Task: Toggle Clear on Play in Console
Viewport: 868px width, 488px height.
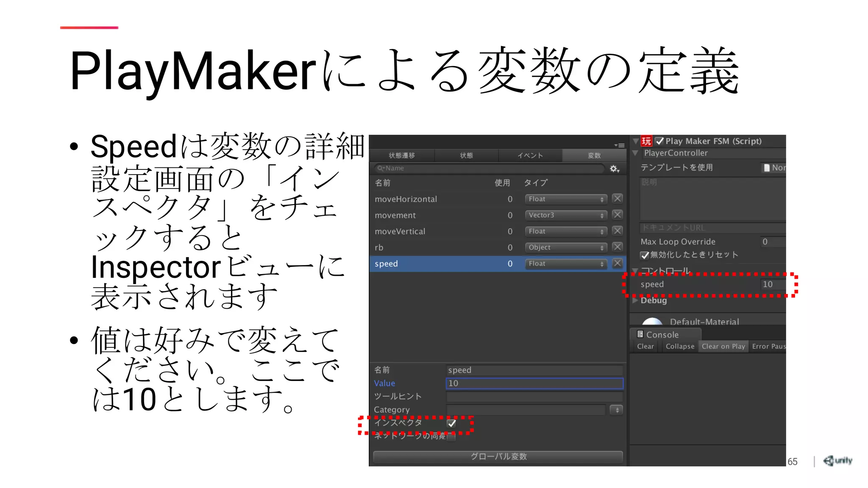Action: pyautogui.click(x=723, y=347)
